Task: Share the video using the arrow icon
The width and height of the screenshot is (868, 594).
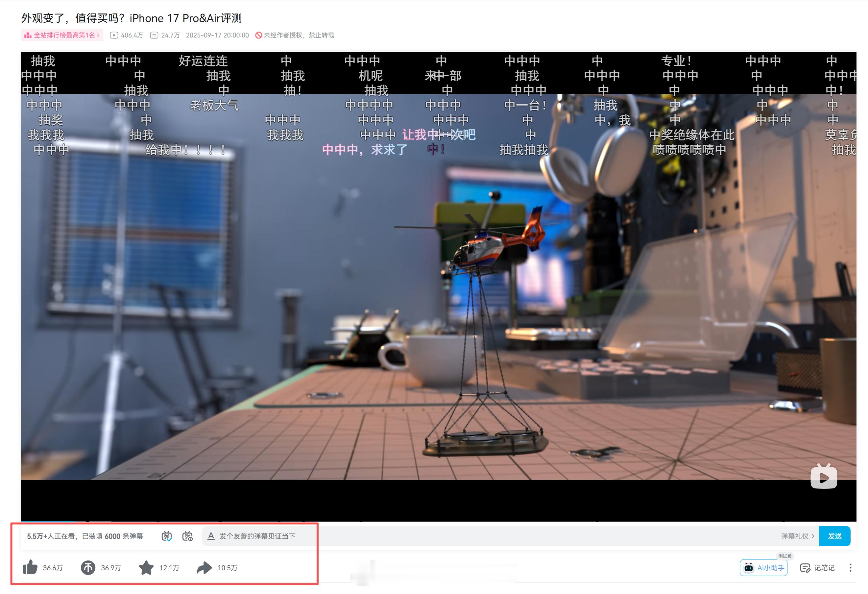Action: [204, 567]
